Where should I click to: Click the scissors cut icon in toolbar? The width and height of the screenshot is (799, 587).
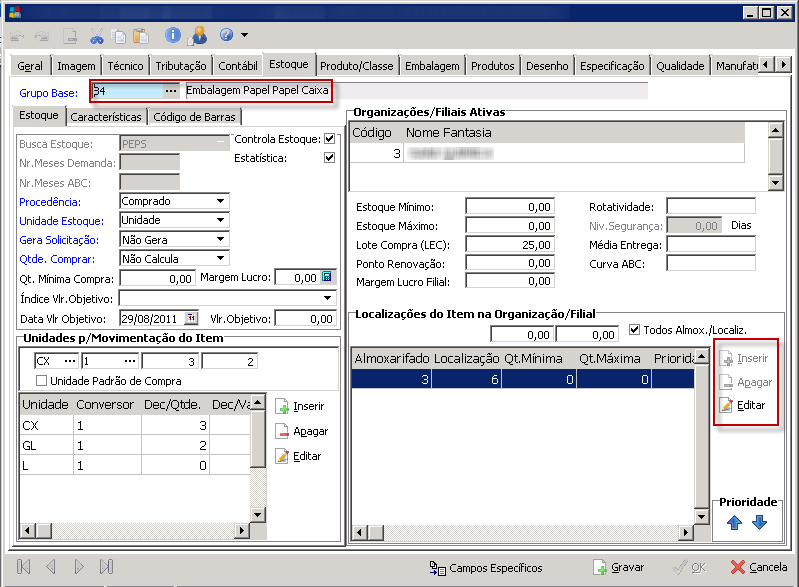pos(97,36)
